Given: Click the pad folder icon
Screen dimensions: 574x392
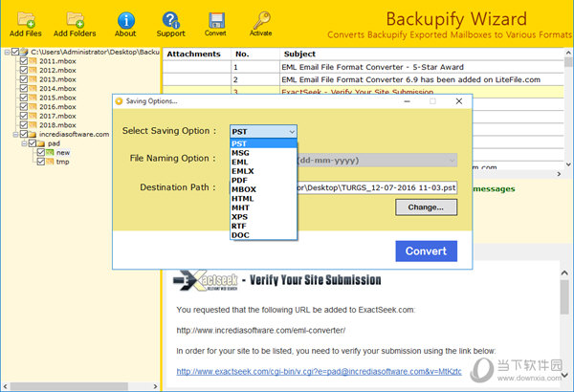Looking at the screenshot, I should pyautogui.click(x=41, y=143).
